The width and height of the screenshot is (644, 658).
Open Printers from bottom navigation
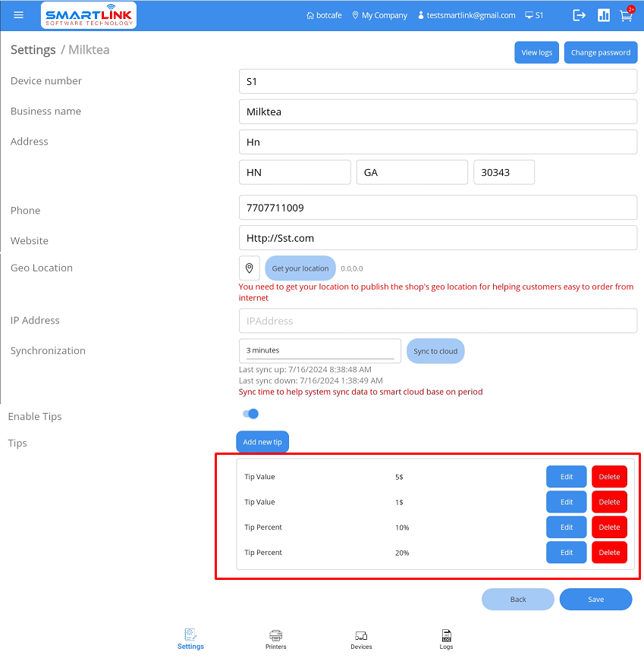point(276,639)
